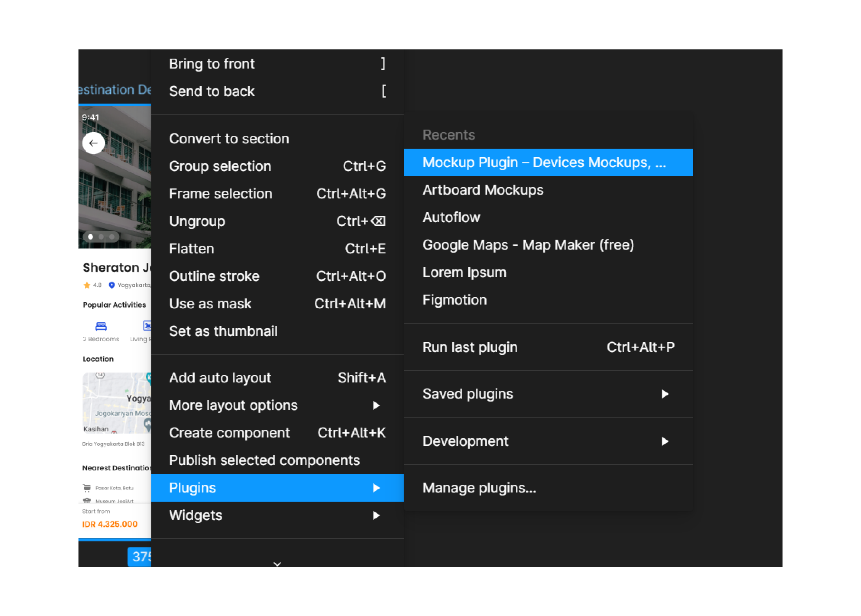This screenshot has width=861, height=616.
Task: Choose Set as thumbnail
Action: point(277,331)
